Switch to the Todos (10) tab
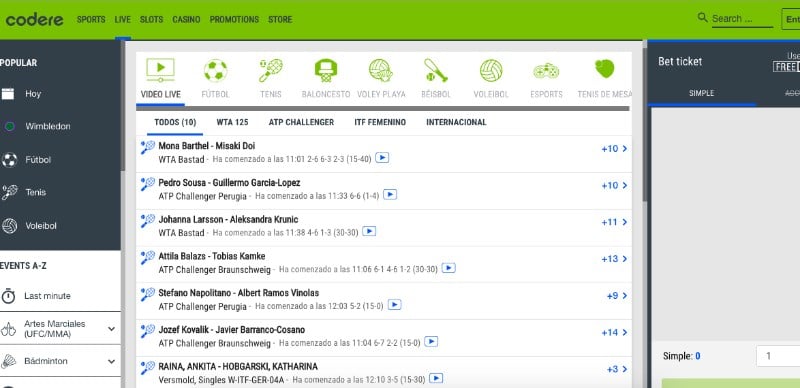800x388 pixels. (175, 123)
